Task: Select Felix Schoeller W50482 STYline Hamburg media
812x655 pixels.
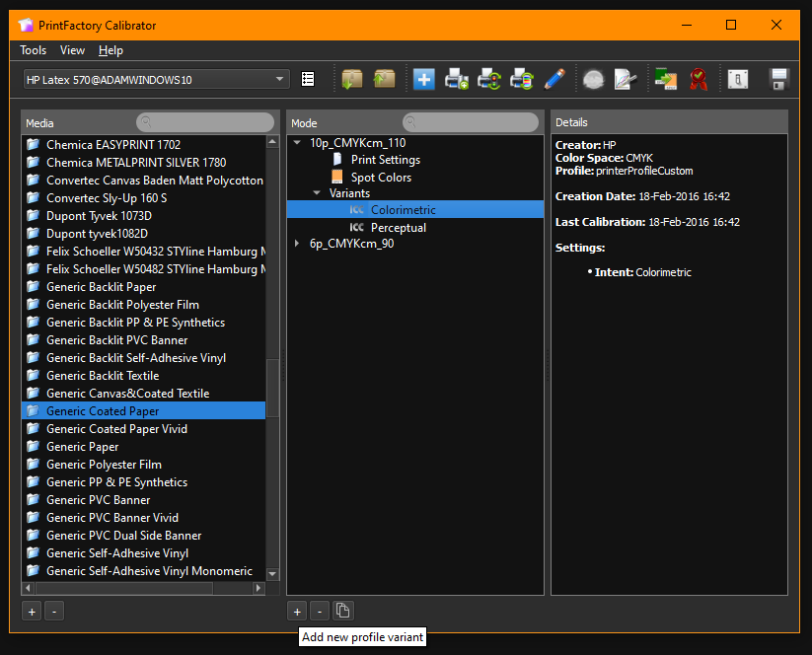Action: point(143,268)
